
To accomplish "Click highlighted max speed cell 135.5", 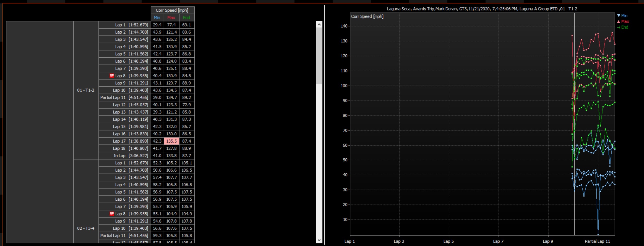I will pos(171,141).
